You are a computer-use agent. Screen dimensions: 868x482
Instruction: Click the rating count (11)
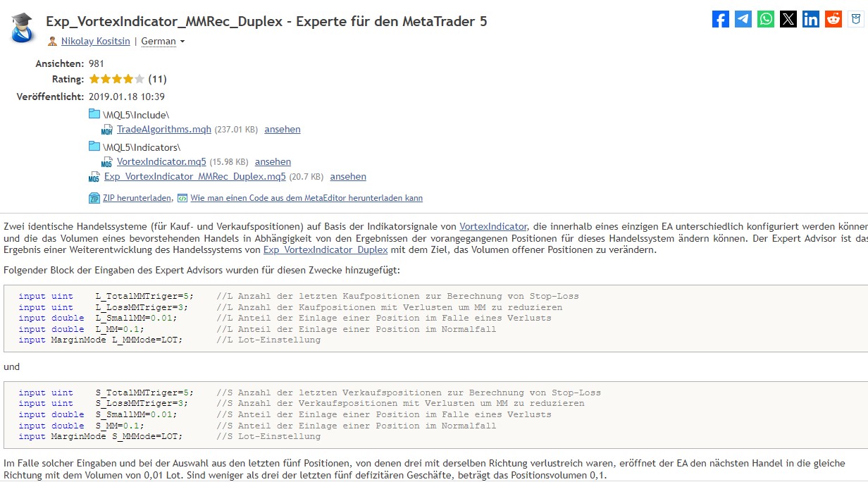157,79
